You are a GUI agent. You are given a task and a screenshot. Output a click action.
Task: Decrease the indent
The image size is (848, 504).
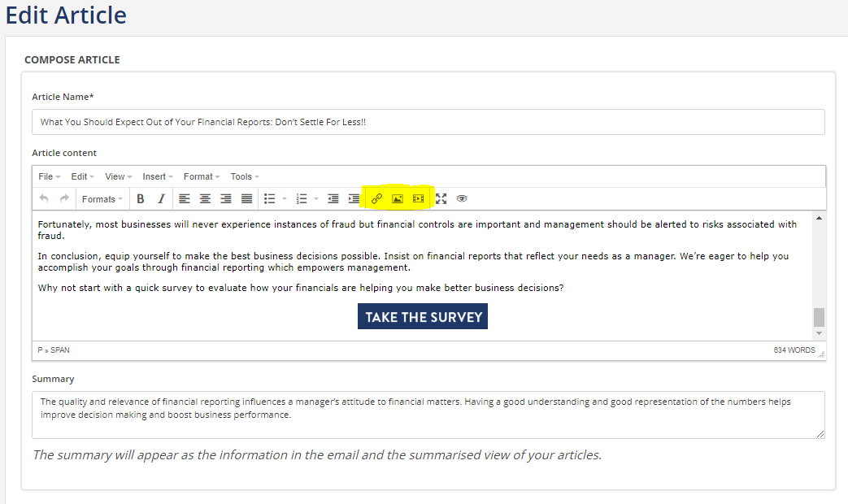333,198
